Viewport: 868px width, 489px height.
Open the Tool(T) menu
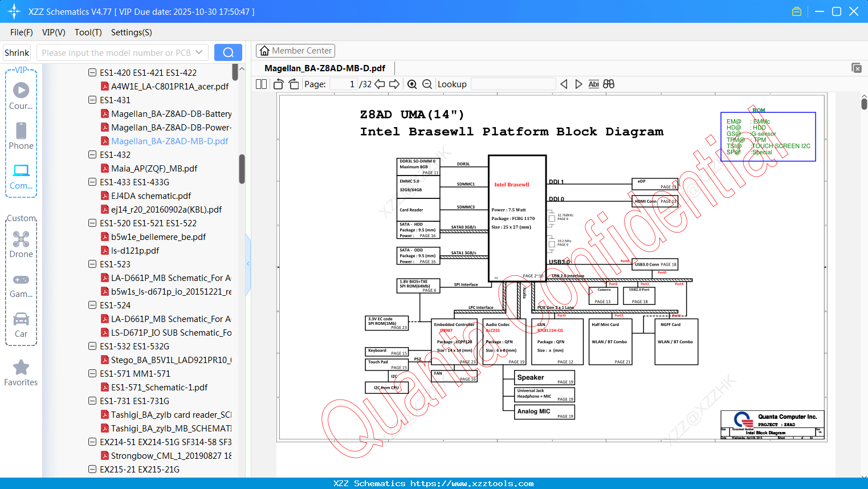[88, 32]
